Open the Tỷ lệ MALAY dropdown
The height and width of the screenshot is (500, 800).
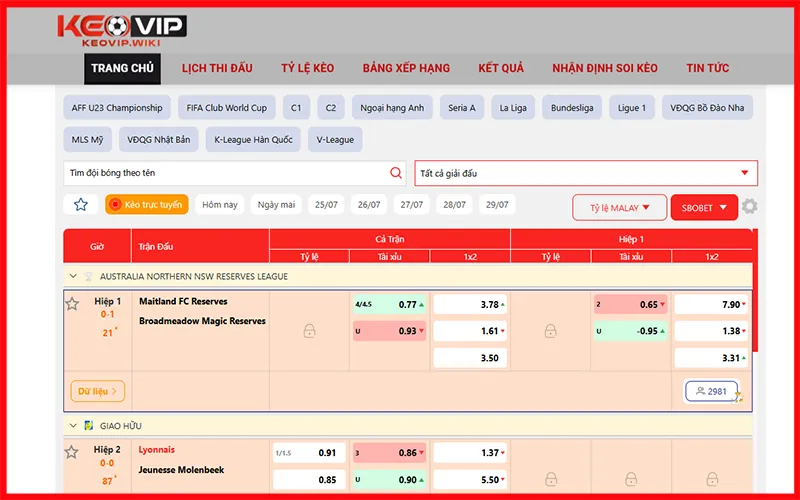click(x=619, y=208)
